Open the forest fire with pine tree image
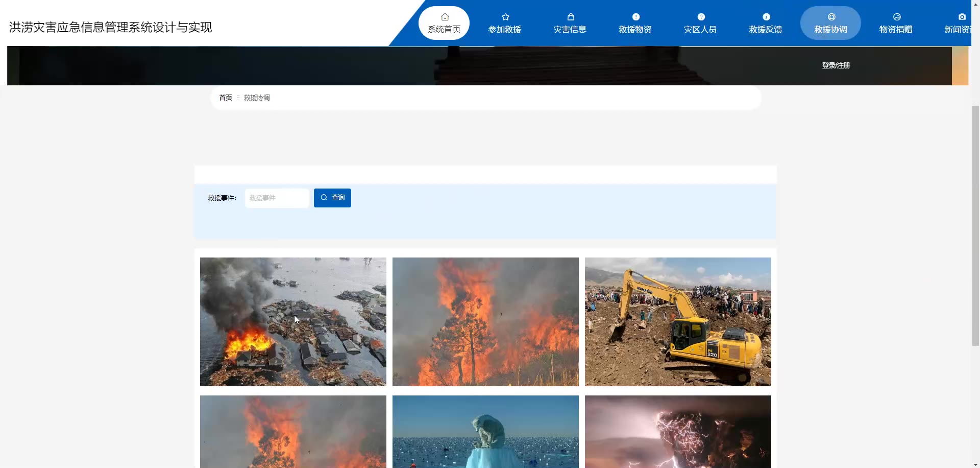The width and height of the screenshot is (980, 468). click(485, 321)
